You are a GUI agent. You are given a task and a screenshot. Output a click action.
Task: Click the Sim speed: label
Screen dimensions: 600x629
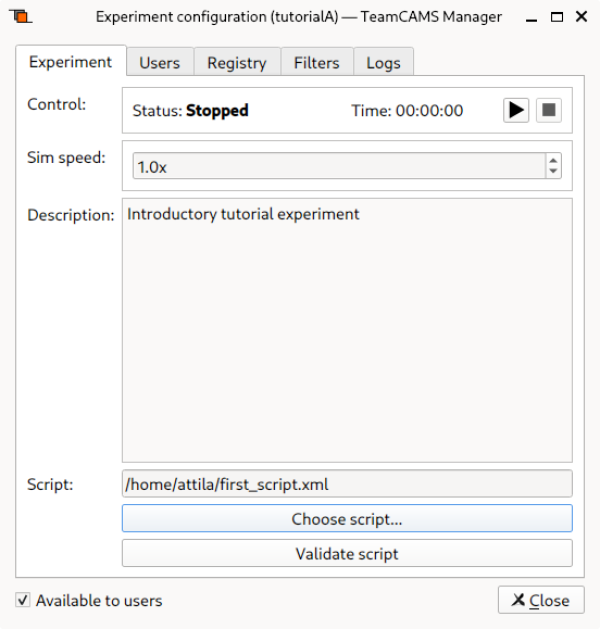coord(66,158)
